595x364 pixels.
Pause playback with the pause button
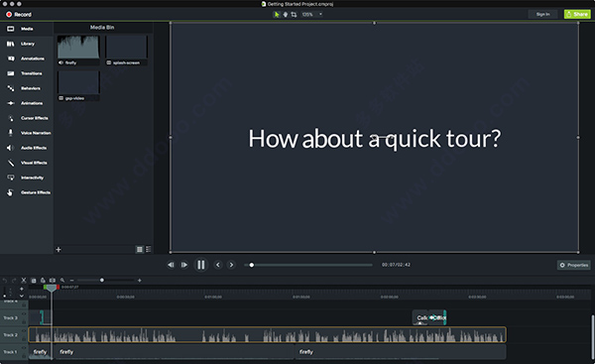tap(201, 265)
